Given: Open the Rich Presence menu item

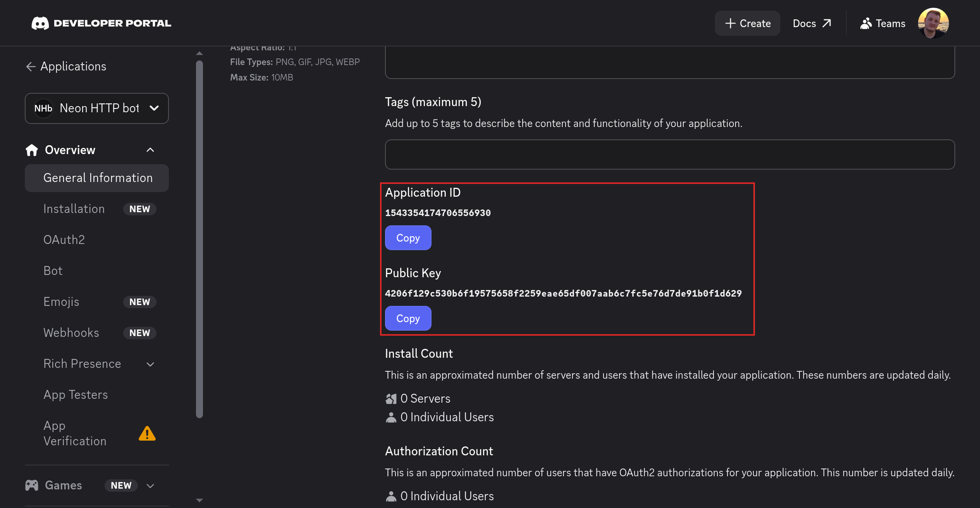Looking at the screenshot, I should pos(82,364).
